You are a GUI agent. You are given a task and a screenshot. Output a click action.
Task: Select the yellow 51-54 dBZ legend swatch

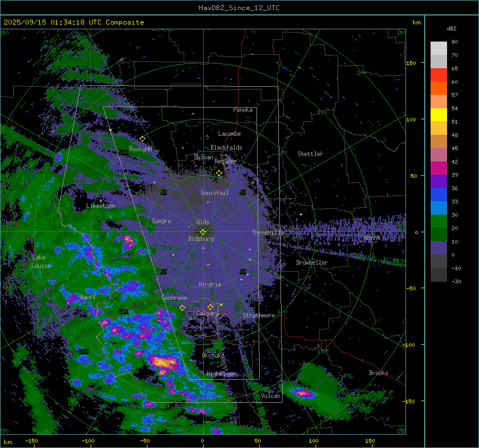[x=439, y=115]
